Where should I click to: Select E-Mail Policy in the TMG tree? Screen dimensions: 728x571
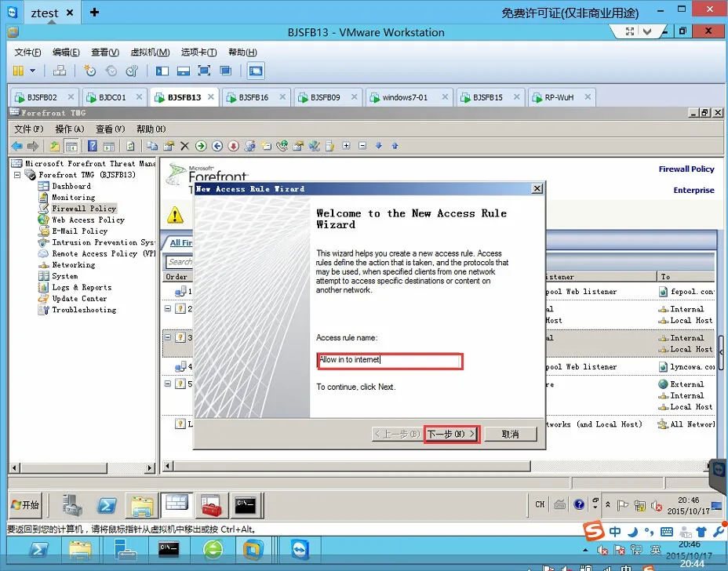click(79, 231)
